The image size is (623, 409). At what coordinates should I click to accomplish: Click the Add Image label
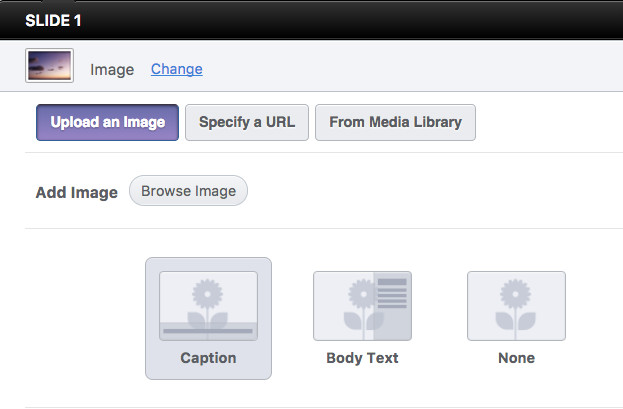(x=77, y=192)
